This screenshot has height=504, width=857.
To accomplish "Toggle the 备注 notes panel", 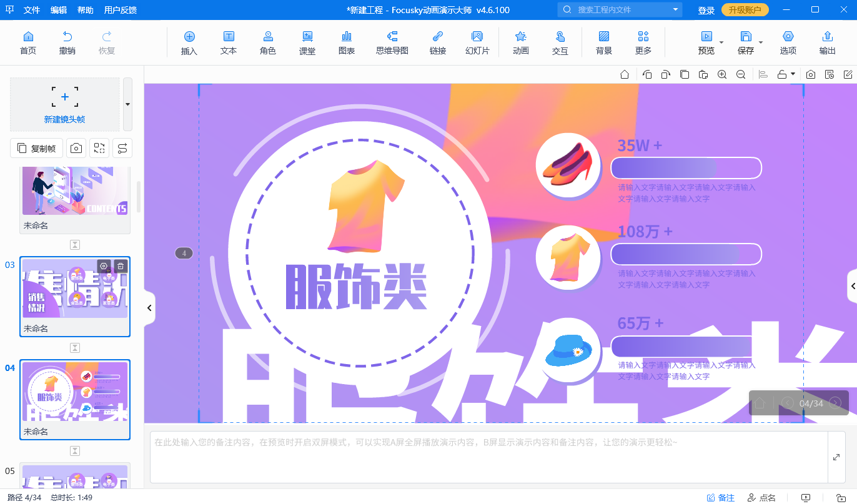I will pyautogui.click(x=721, y=498).
